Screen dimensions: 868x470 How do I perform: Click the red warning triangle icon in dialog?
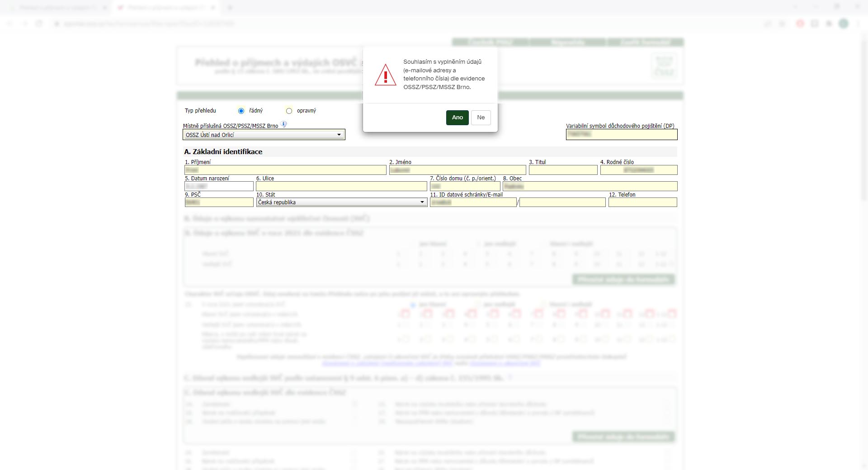385,75
